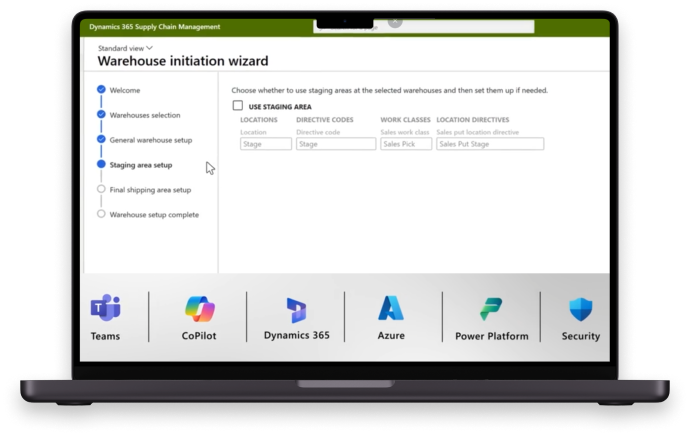Image resolution: width=690 pixels, height=436 pixels.
Task: Click the Security label text
Action: [580, 336]
